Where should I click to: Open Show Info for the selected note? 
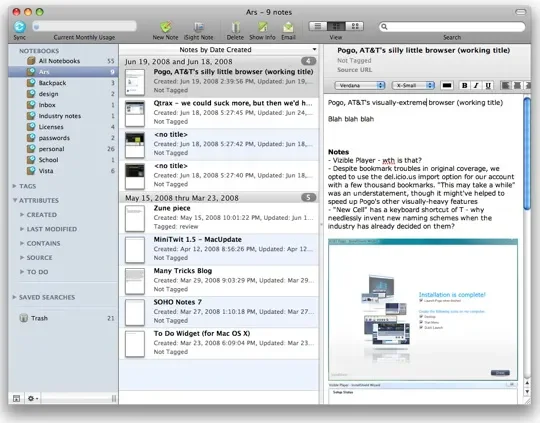coord(262,27)
